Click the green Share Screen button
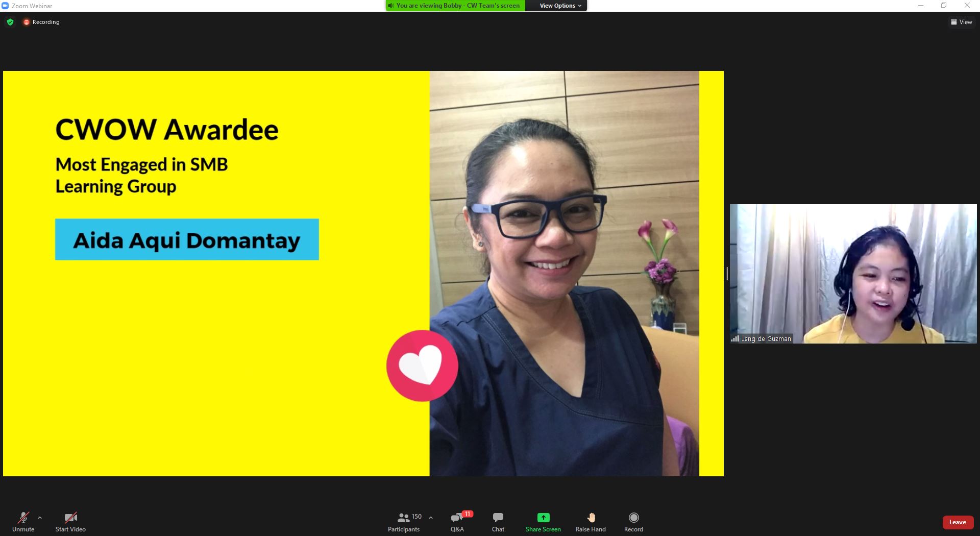The height and width of the screenshot is (536, 980). [543, 522]
